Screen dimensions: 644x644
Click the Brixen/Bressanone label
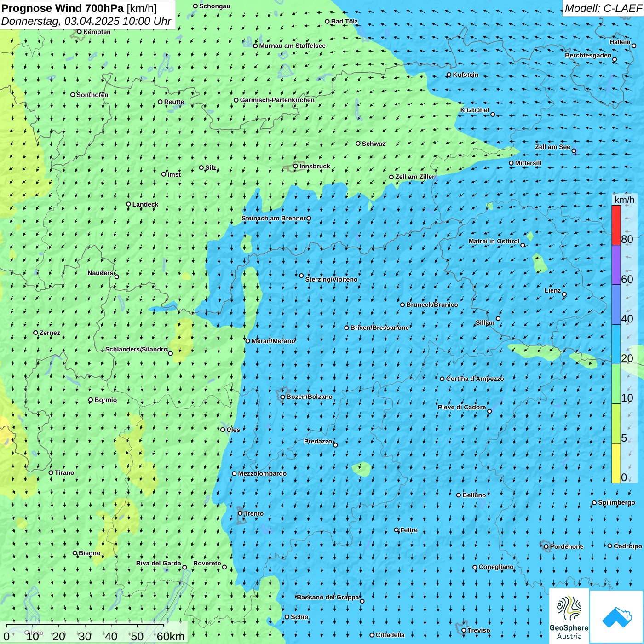coord(379,328)
